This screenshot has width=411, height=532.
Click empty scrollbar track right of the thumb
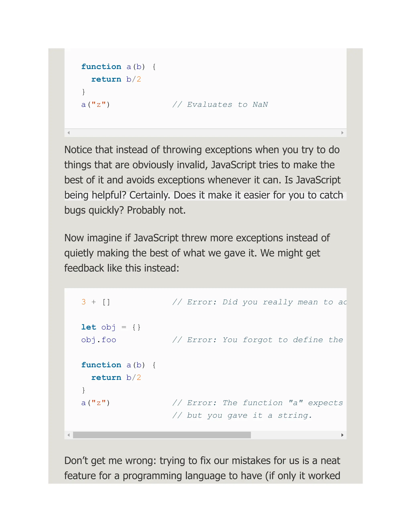pyautogui.click(x=295, y=435)
